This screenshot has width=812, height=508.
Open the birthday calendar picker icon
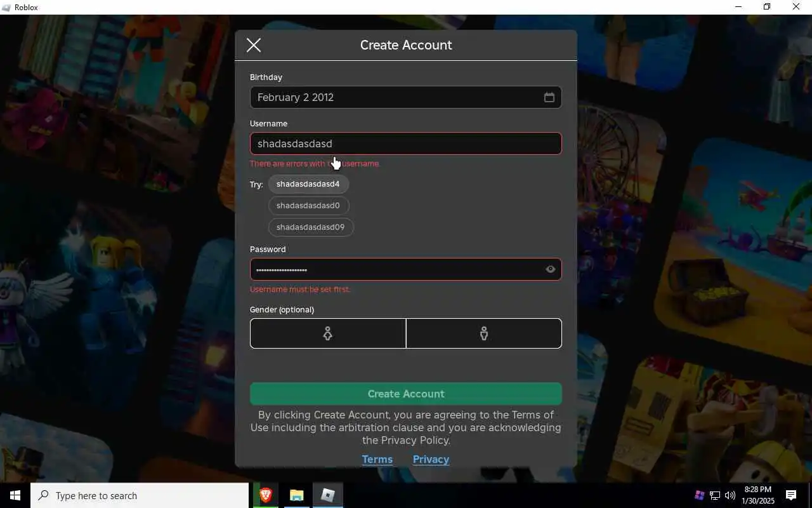[x=549, y=97]
